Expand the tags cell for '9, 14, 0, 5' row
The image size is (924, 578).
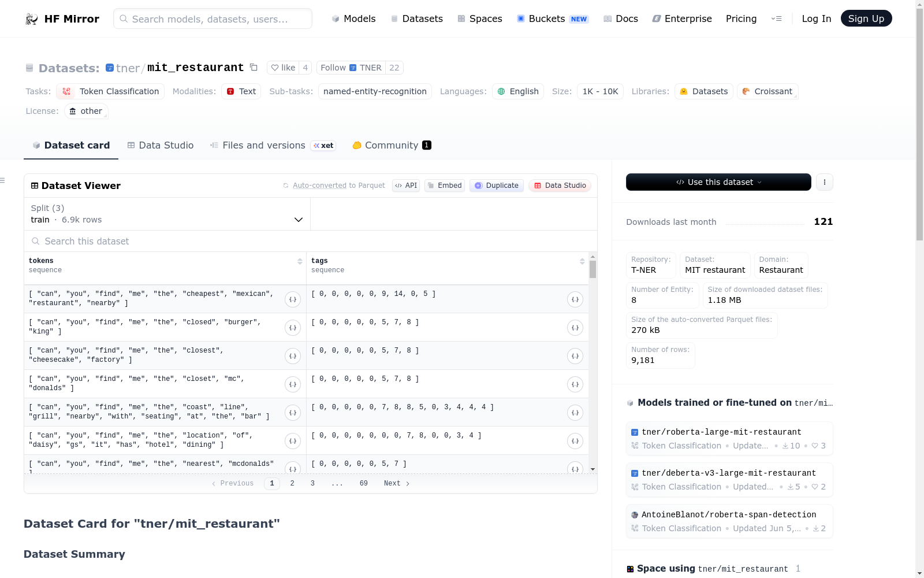click(x=575, y=299)
